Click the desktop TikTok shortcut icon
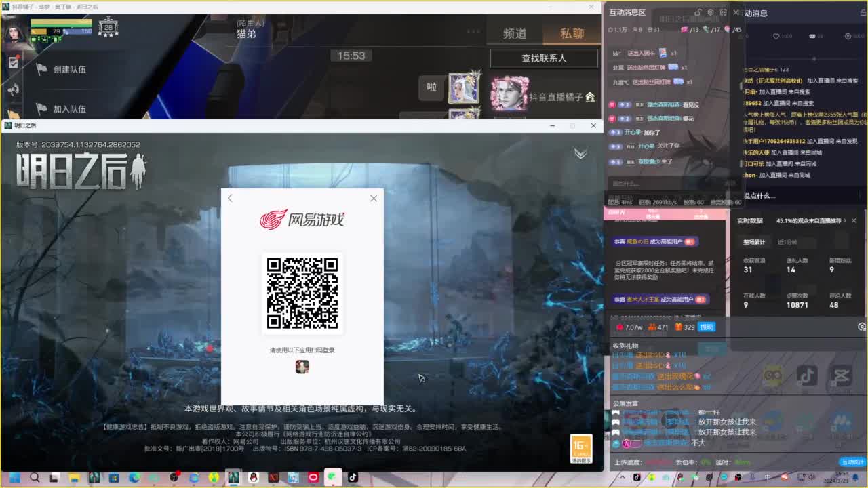The height and width of the screenshot is (488, 868). 806,375
